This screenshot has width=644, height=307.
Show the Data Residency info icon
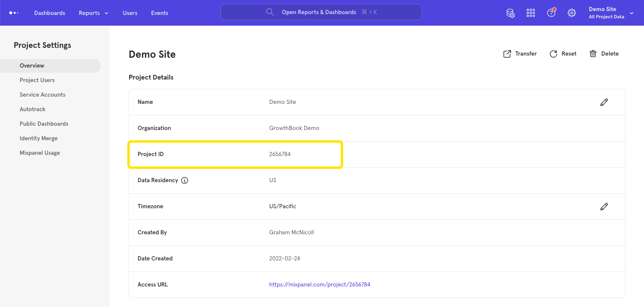[x=185, y=180]
